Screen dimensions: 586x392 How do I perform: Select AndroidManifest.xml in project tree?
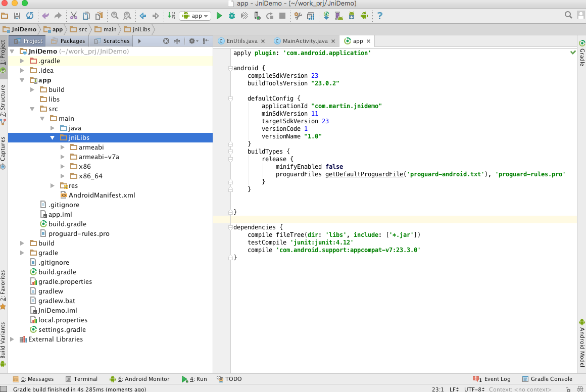tap(102, 195)
